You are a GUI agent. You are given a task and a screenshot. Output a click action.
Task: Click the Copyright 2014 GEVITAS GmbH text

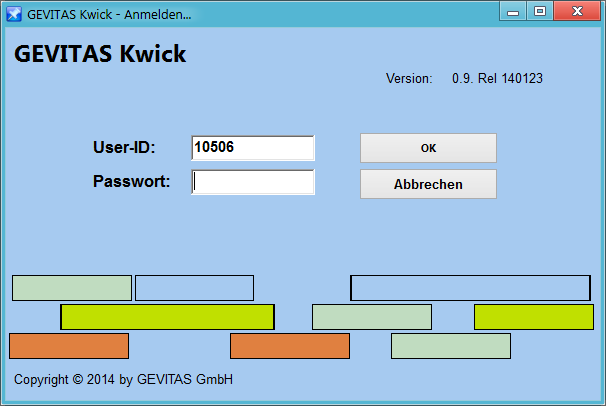123,379
